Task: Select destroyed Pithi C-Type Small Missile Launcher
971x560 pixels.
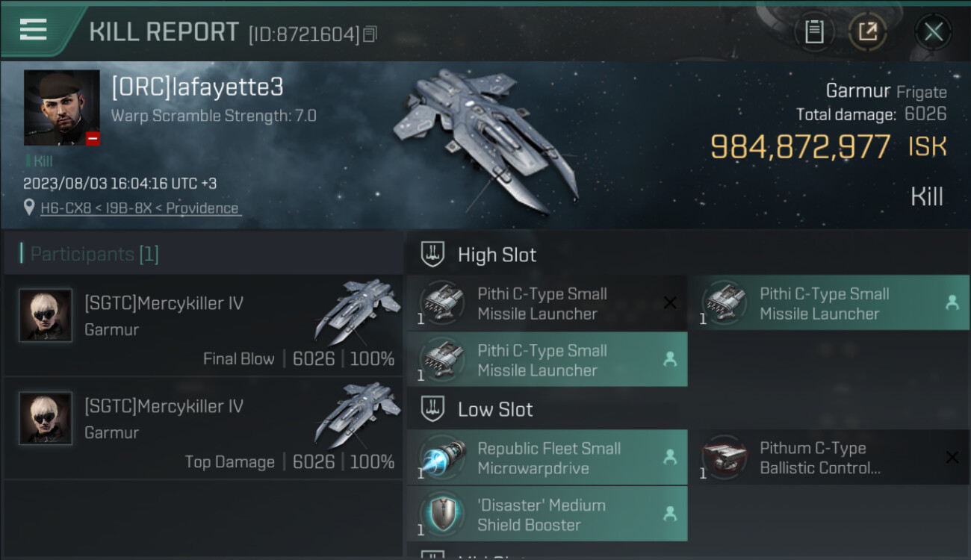Action: (x=547, y=303)
